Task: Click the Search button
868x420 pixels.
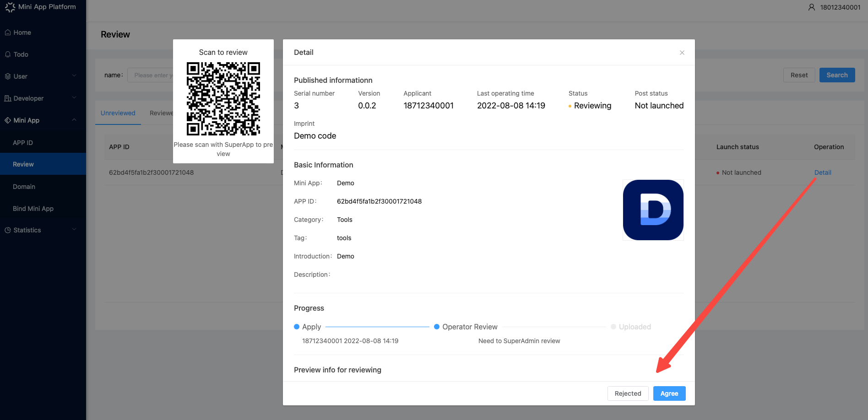Action: pyautogui.click(x=837, y=75)
